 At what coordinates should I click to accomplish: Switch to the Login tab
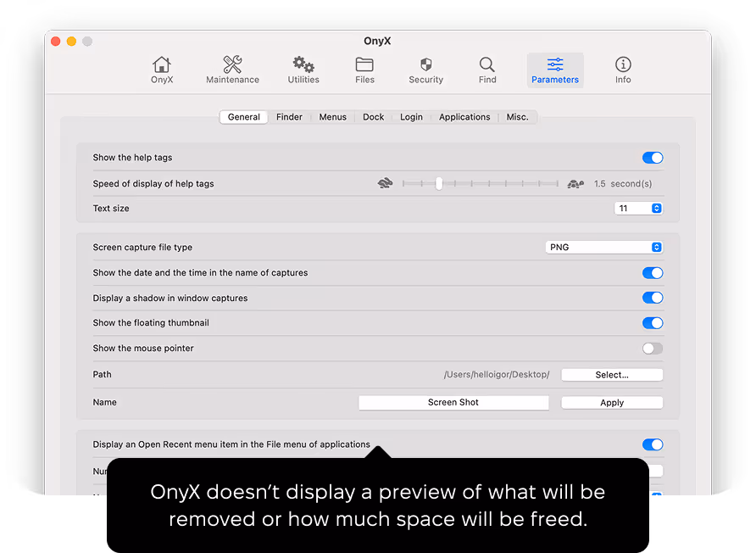point(411,117)
